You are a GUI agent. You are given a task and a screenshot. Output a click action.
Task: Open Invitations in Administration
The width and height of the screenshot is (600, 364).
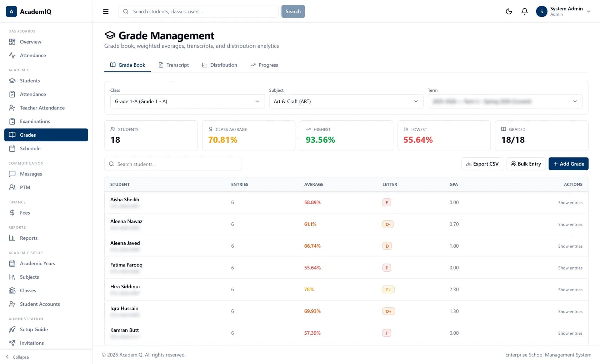click(46, 343)
